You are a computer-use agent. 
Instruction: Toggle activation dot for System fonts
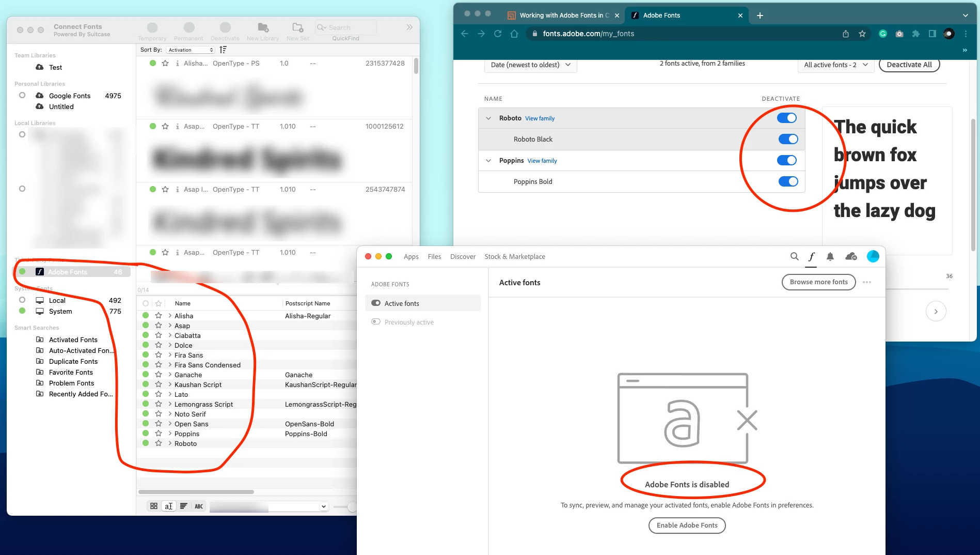click(x=22, y=311)
